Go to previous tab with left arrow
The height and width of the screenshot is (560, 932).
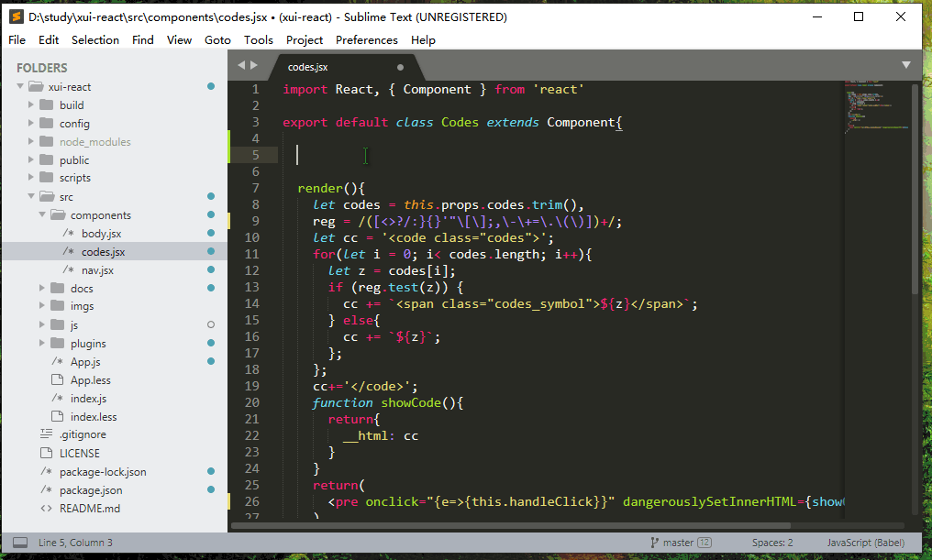coord(241,65)
